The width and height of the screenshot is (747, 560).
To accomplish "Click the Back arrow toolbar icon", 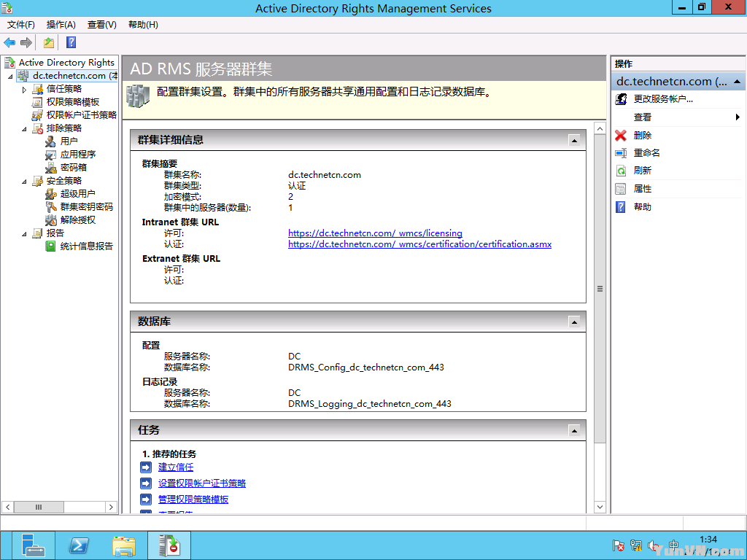I will click(9, 43).
